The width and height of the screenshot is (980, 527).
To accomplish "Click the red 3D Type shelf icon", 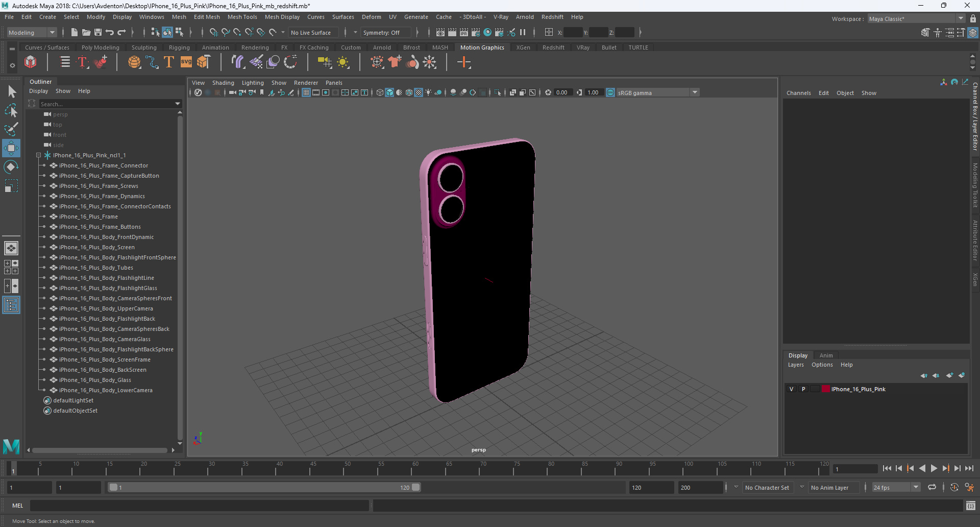I will [83, 62].
